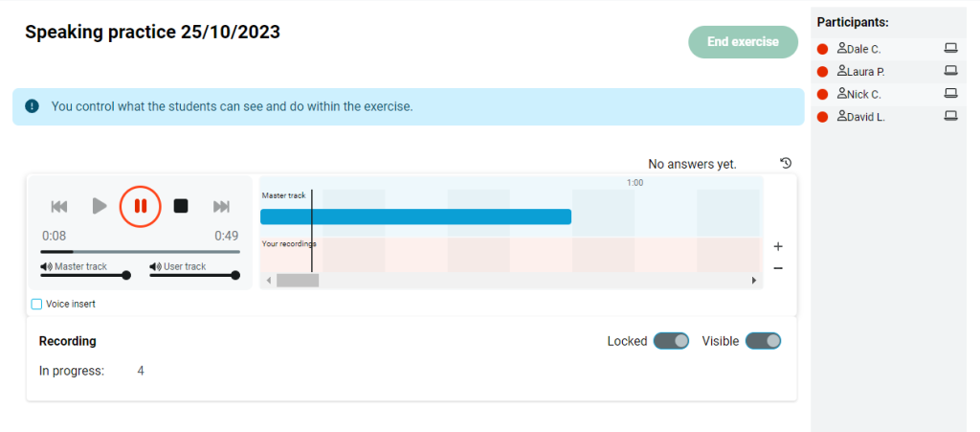This screenshot has height=432, width=980.
Task: Click the blue Master track audio clip
Action: tap(415, 216)
